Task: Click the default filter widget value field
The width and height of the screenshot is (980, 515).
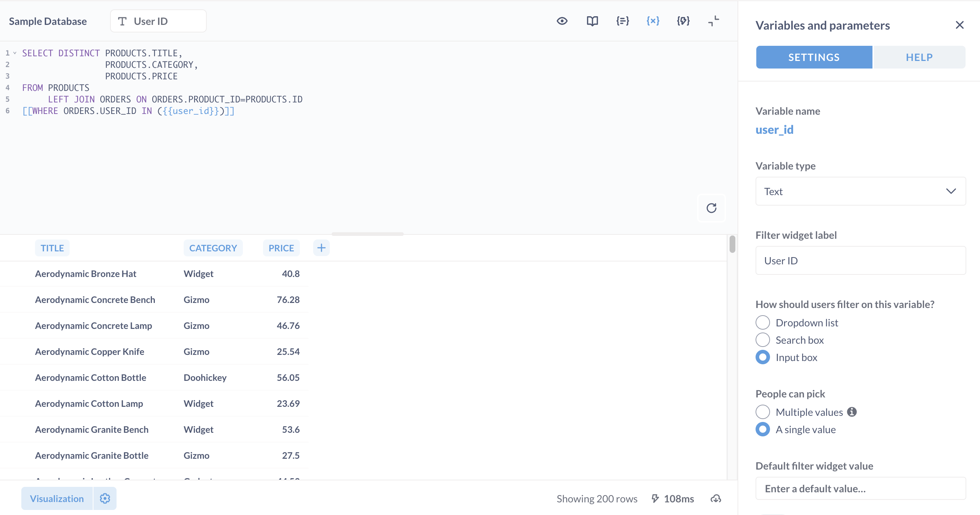Action: pyautogui.click(x=860, y=488)
